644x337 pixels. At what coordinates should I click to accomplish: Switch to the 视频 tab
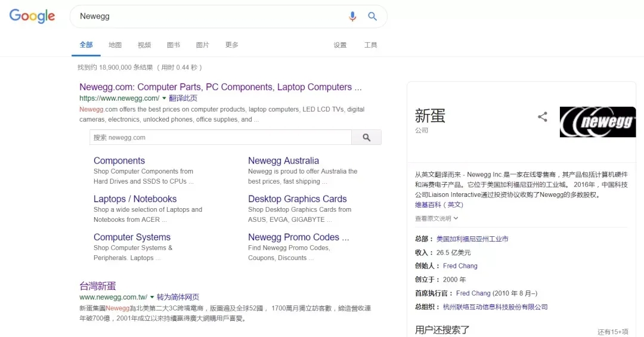tap(144, 45)
